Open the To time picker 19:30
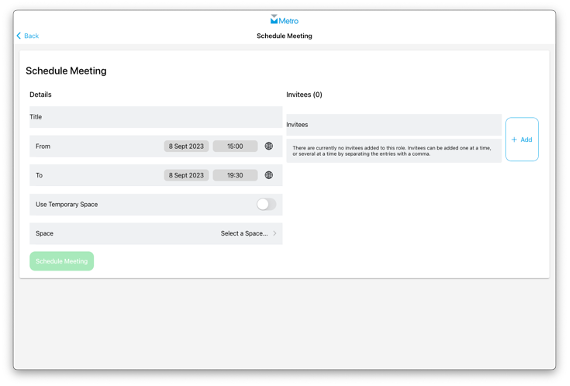Image resolution: width=570 pixels, height=386 pixels. (x=235, y=175)
